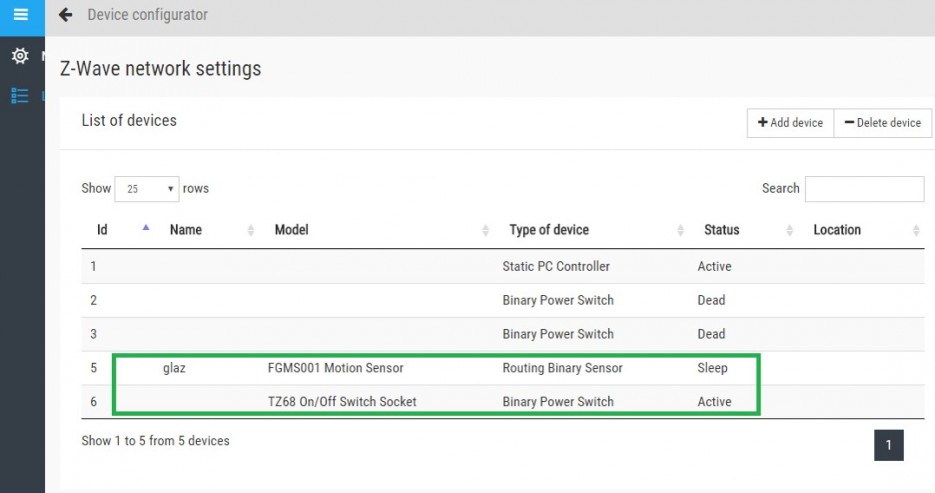Go to page 1 in pagination
The image size is (935, 493).
pyautogui.click(x=888, y=445)
